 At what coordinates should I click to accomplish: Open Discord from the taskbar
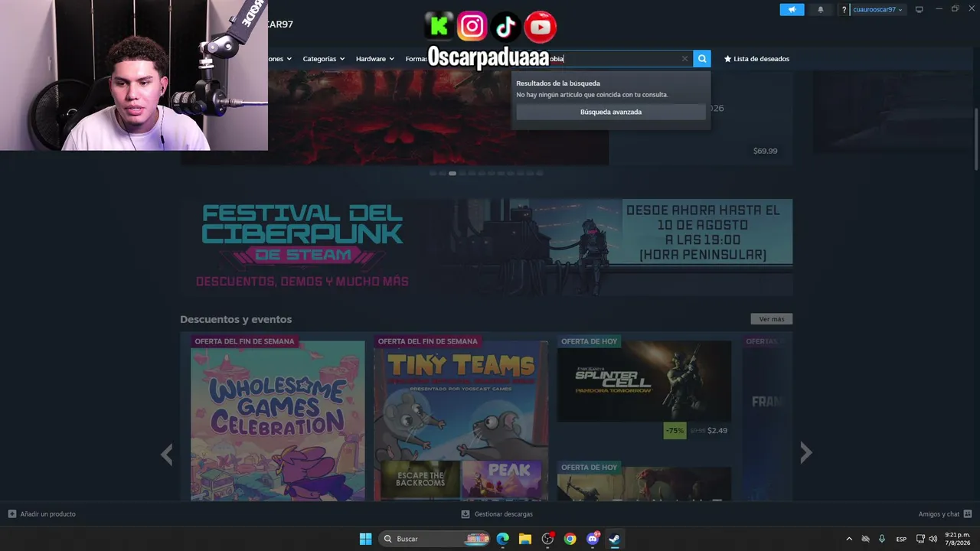(592, 539)
